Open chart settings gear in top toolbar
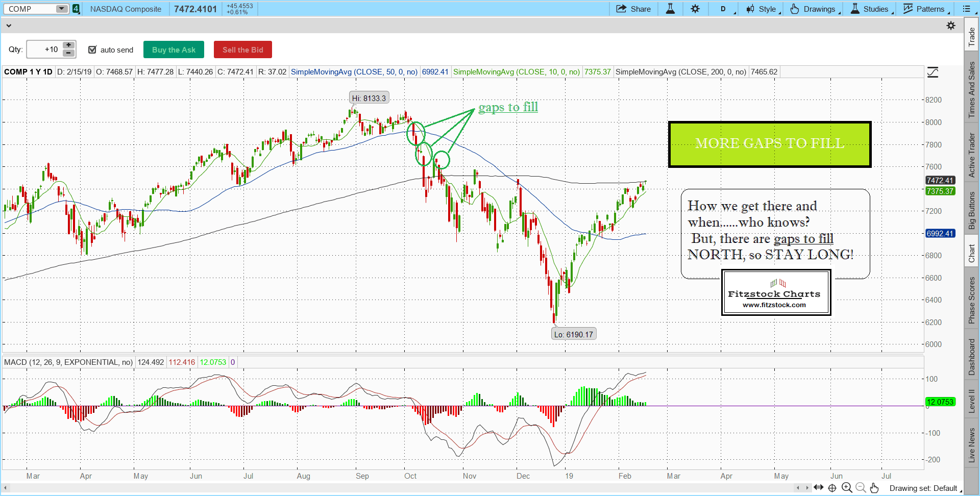980x496 pixels. pyautogui.click(x=695, y=9)
